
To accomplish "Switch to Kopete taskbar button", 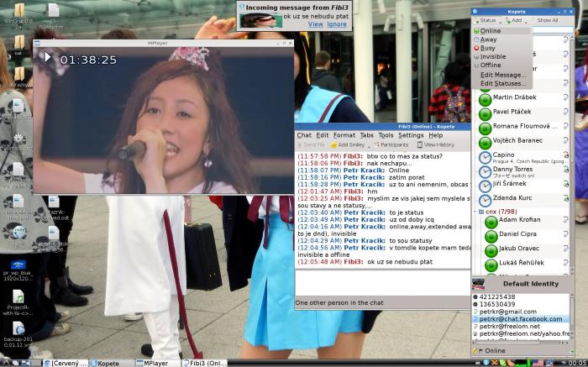I will pyautogui.click(x=110, y=364).
